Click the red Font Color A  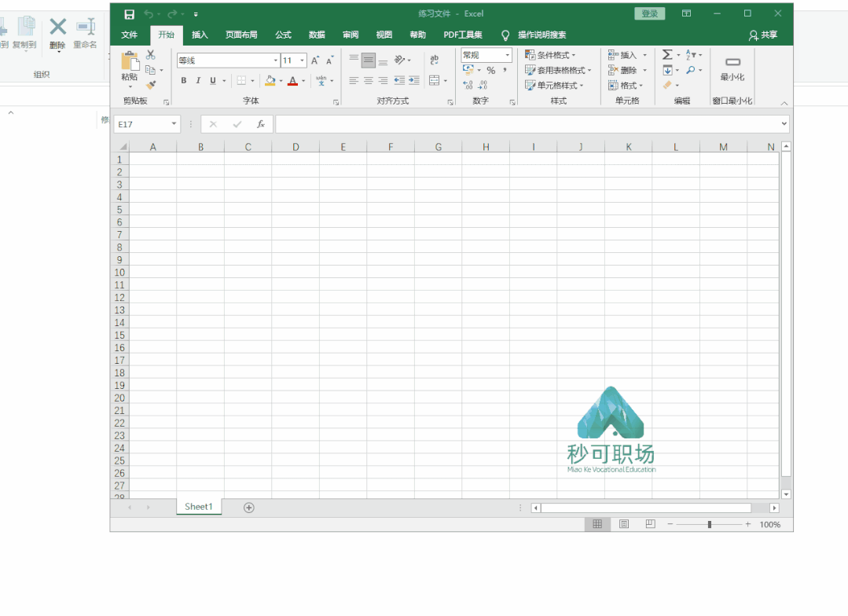(292, 81)
